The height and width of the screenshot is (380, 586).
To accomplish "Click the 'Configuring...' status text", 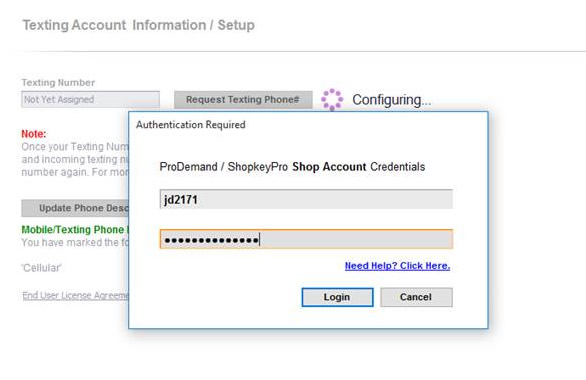I will click(392, 100).
